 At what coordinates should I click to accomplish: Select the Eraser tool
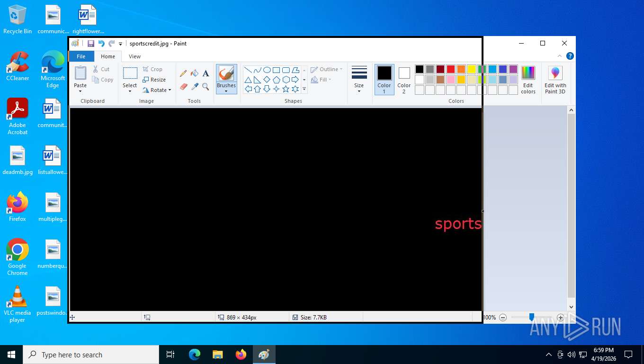click(x=183, y=86)
